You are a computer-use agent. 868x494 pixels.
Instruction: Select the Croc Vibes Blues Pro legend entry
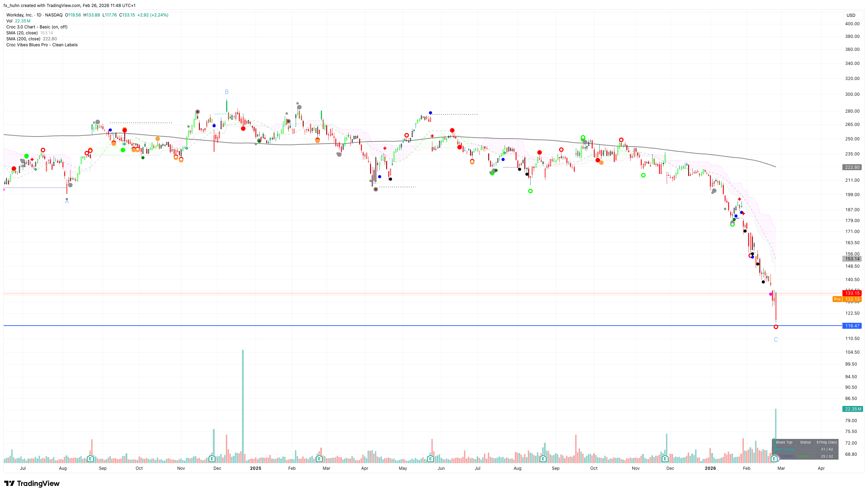click(42, 45)
